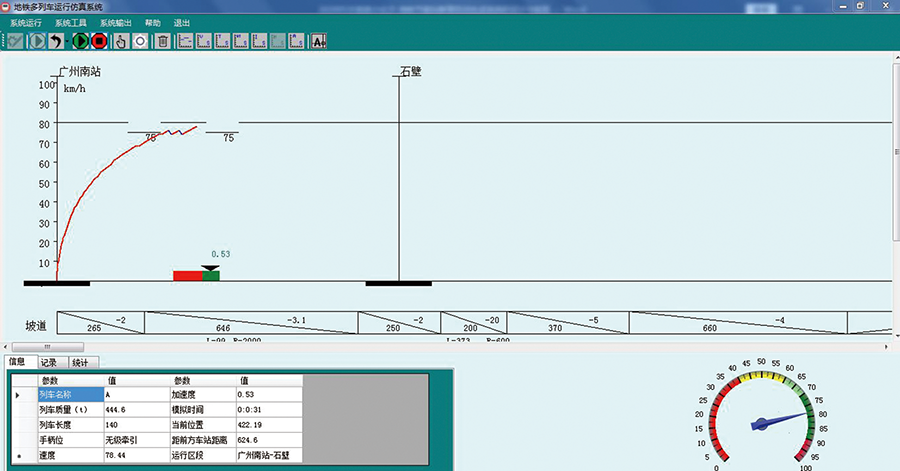
Task: Select the 列车长度 cell
Action: click(71, 425)
